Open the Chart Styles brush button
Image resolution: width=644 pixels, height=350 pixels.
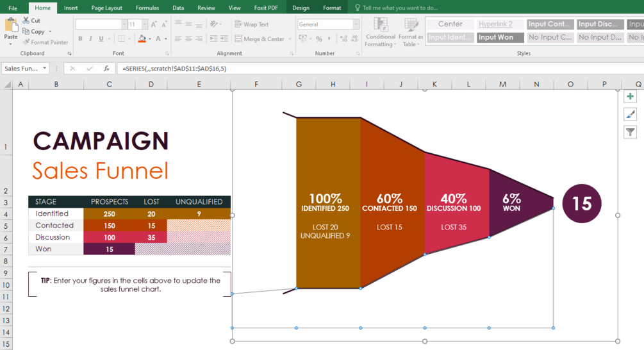click(x=630, y=114)
